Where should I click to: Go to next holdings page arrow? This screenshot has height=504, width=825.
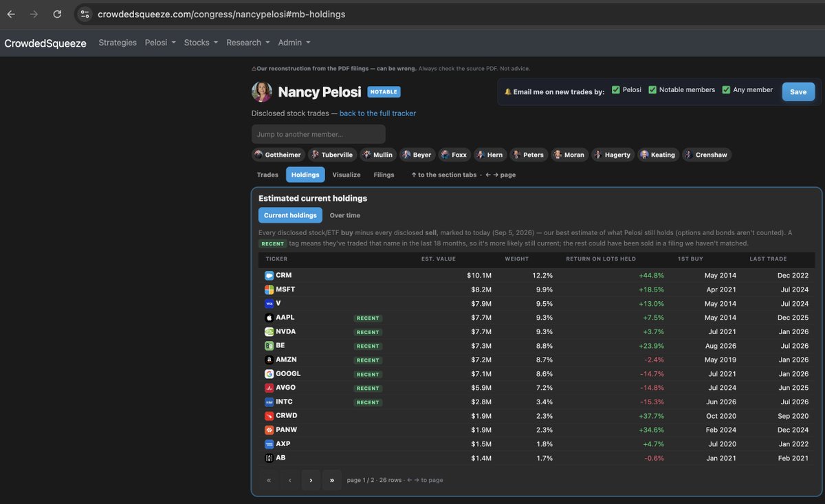pyautogui.click(x=311, y=480)
